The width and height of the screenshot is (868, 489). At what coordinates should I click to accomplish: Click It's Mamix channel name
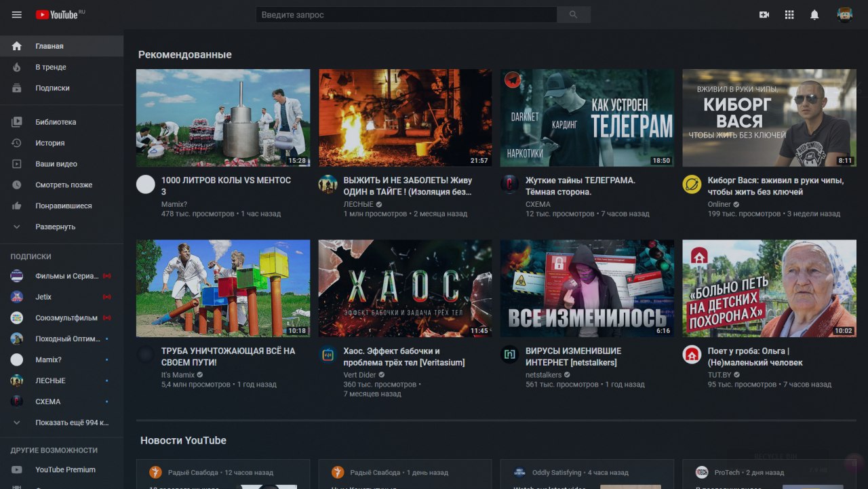[178, 375]
